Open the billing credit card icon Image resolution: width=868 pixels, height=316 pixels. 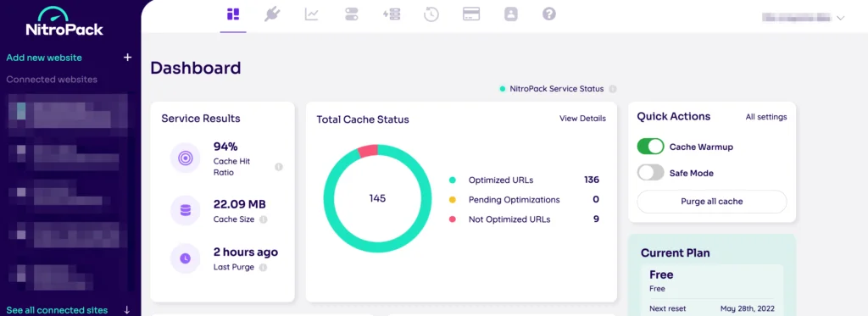pyautogui.click(x=471, y=14)
